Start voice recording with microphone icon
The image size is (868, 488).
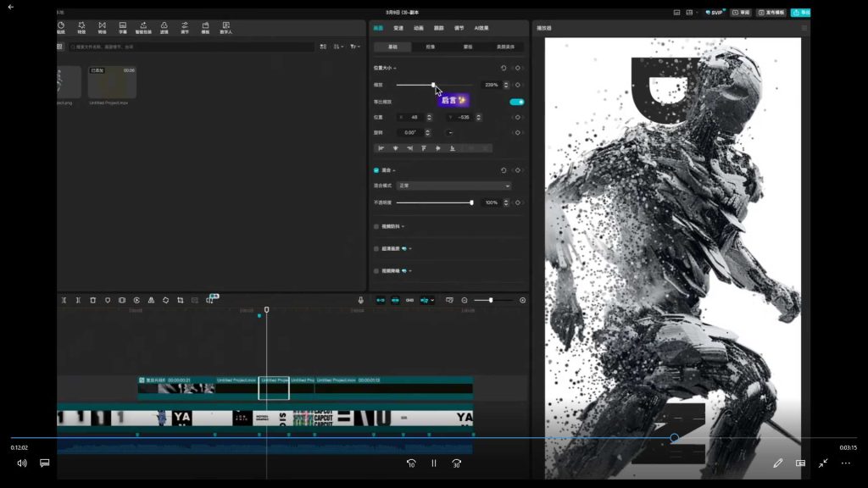[360, 300]
